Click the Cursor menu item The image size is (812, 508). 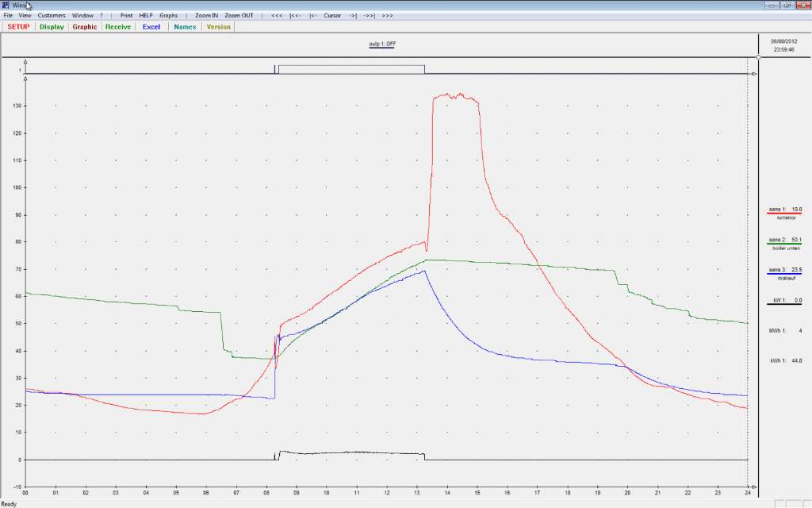[x=332, y=16]
